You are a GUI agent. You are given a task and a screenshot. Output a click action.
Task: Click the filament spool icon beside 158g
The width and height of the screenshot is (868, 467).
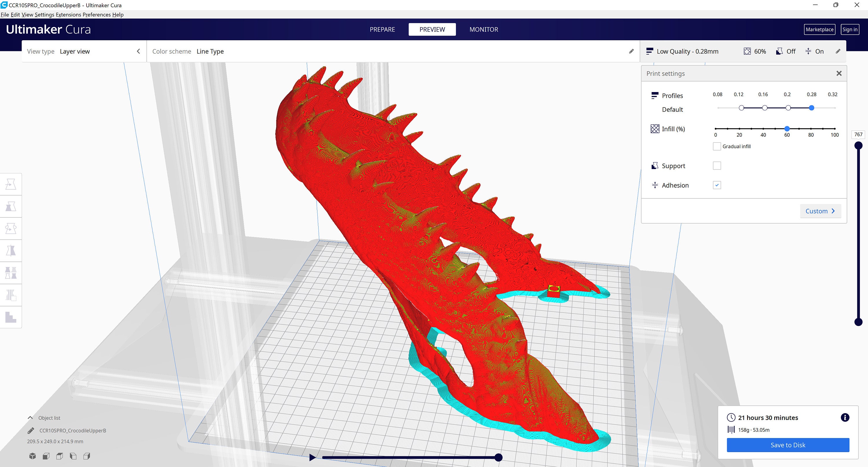click(x=731, y=430)
